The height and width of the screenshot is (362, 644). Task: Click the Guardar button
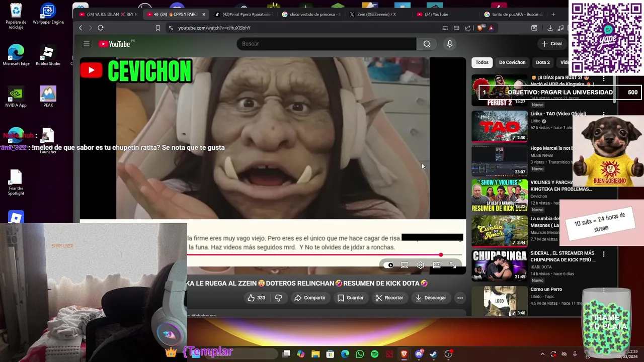pos(350,298)
